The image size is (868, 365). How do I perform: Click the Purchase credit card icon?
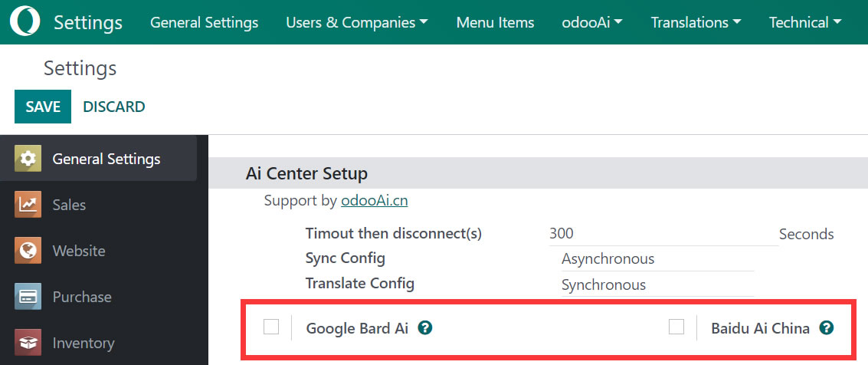click(x=28, y=297)
